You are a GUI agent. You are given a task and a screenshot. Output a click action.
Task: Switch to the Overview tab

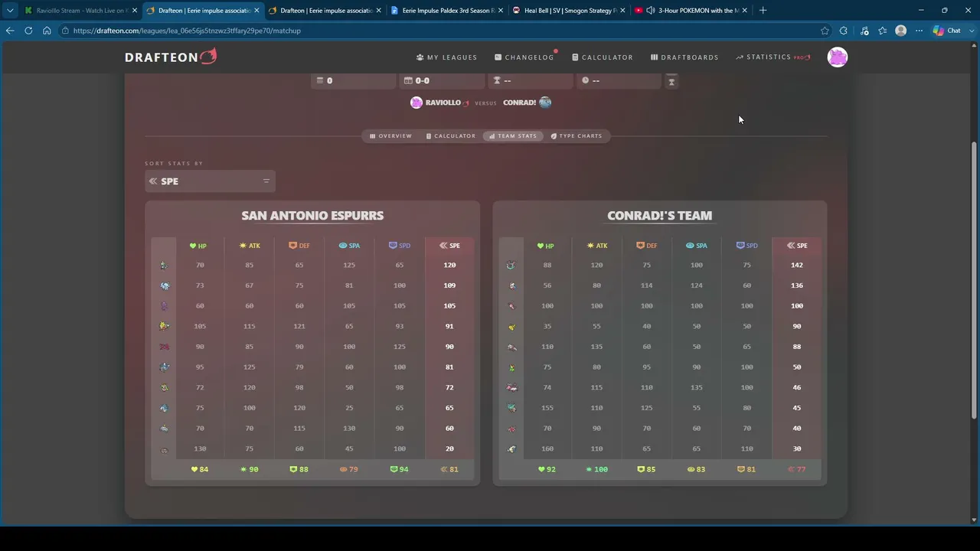(390, 136)
